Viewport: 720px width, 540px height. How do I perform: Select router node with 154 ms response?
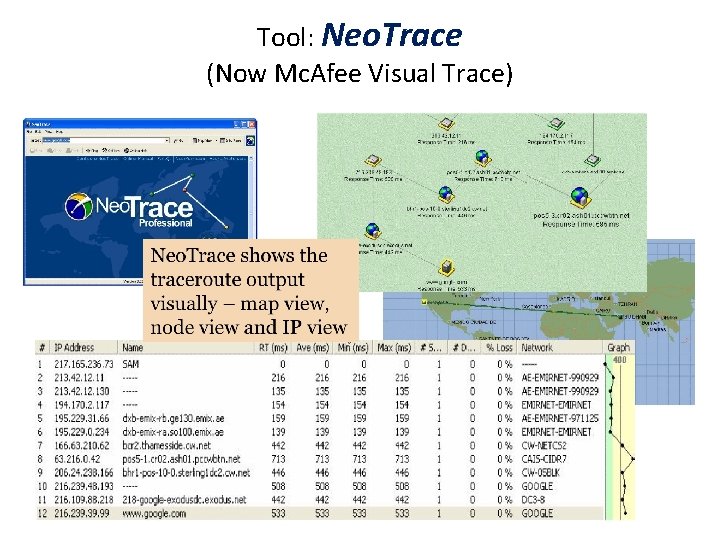[x=556, y=123]
